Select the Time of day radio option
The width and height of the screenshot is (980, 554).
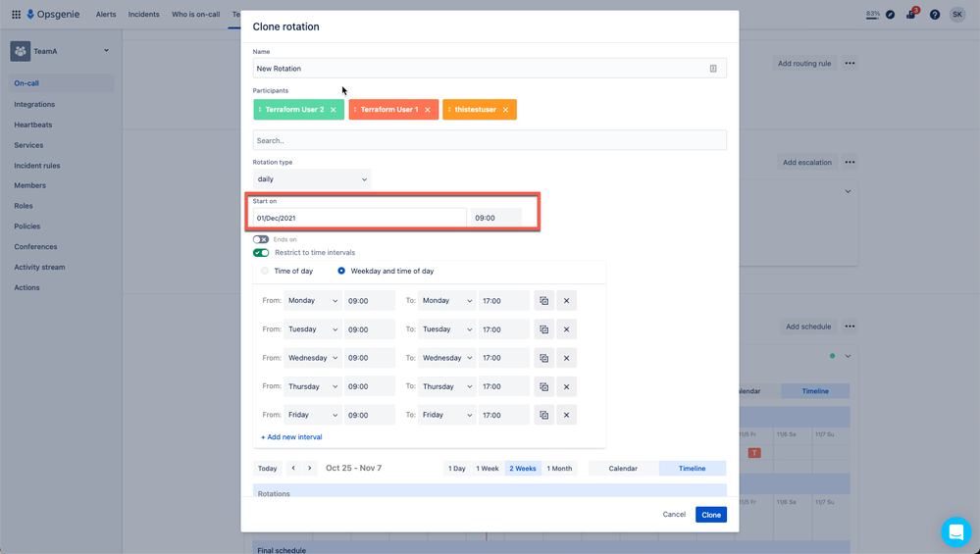click(x=265, y=271)
